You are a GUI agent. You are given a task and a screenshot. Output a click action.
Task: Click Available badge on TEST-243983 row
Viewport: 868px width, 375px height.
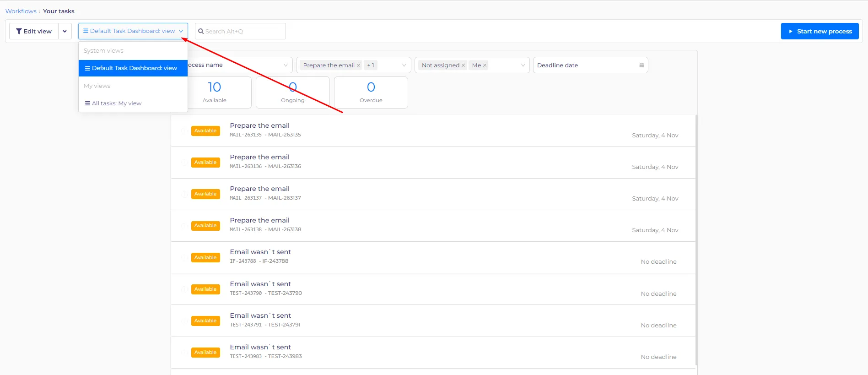pos(205,353)
